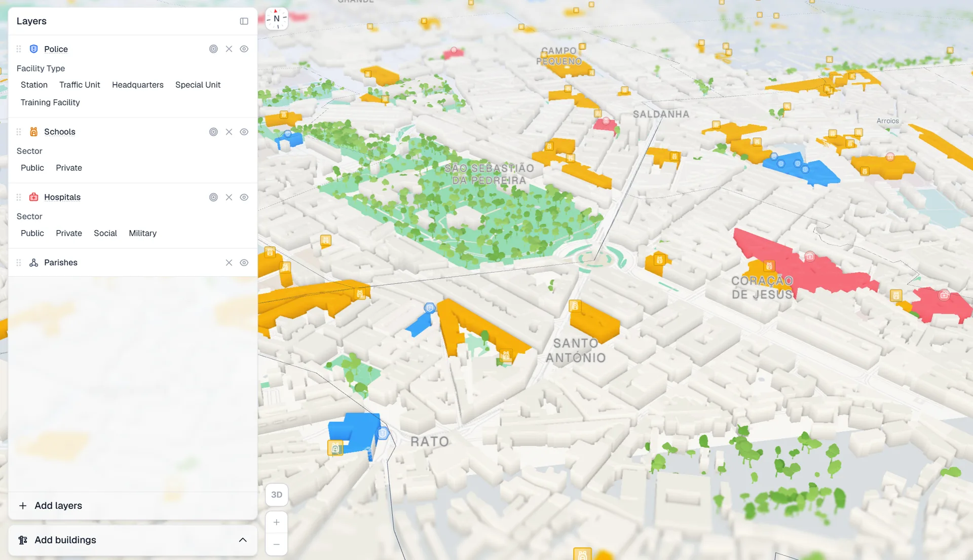Open the Add layers option
This screenshot has width=973, height=560.
133,506
